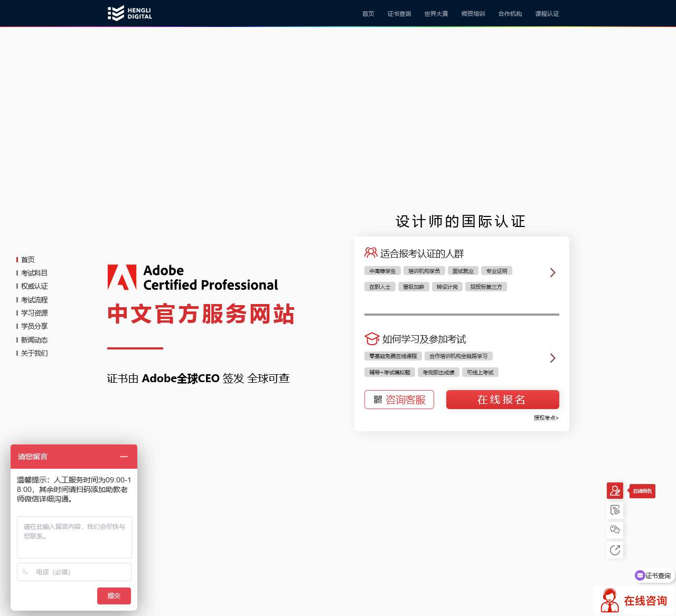
Task: Open the 在线咨询 customer service agent icon
Action: (x=610, y=599)
